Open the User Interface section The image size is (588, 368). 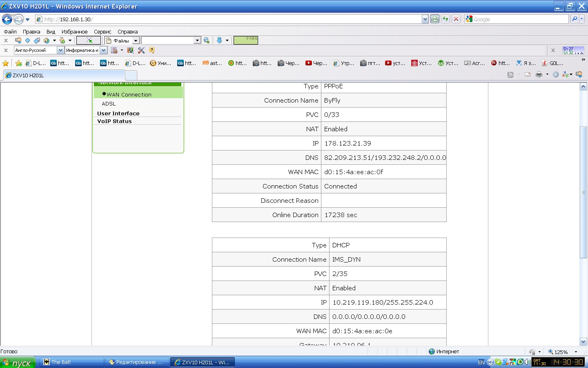point(118,113)
